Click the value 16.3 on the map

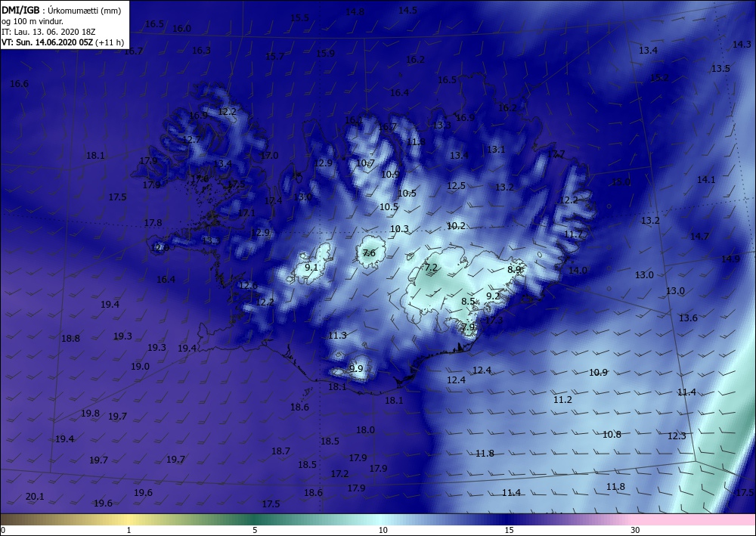click(x=201, y=50)
